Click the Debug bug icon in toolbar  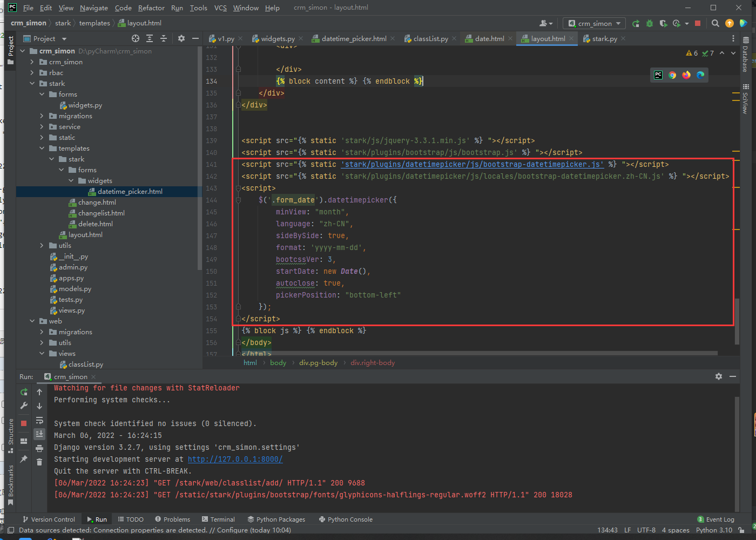pos(650,23)
